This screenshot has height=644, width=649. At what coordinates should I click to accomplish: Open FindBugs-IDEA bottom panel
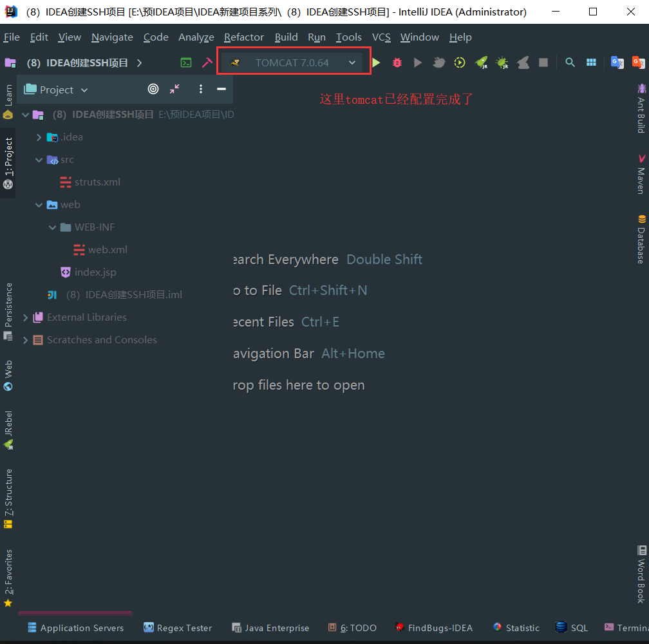coord(433,628)
